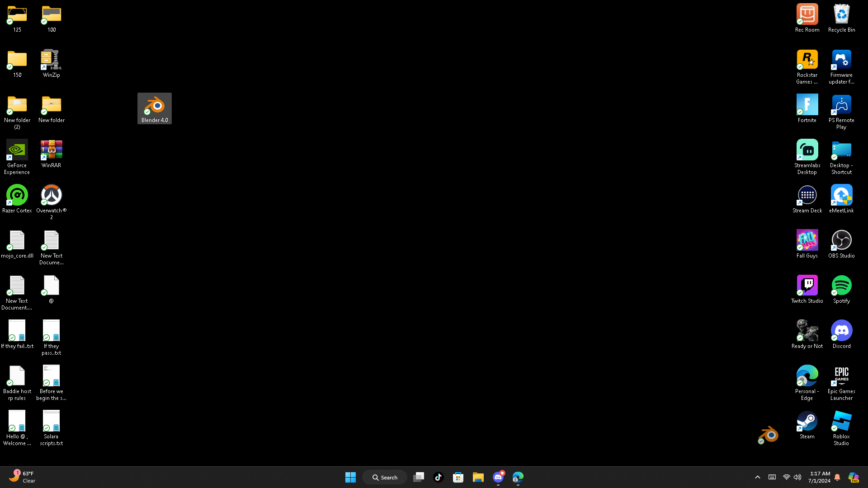The height and width of the screenshot is (488, 868).
Task: Open the notification bell
Action: [x=837, y=477]
